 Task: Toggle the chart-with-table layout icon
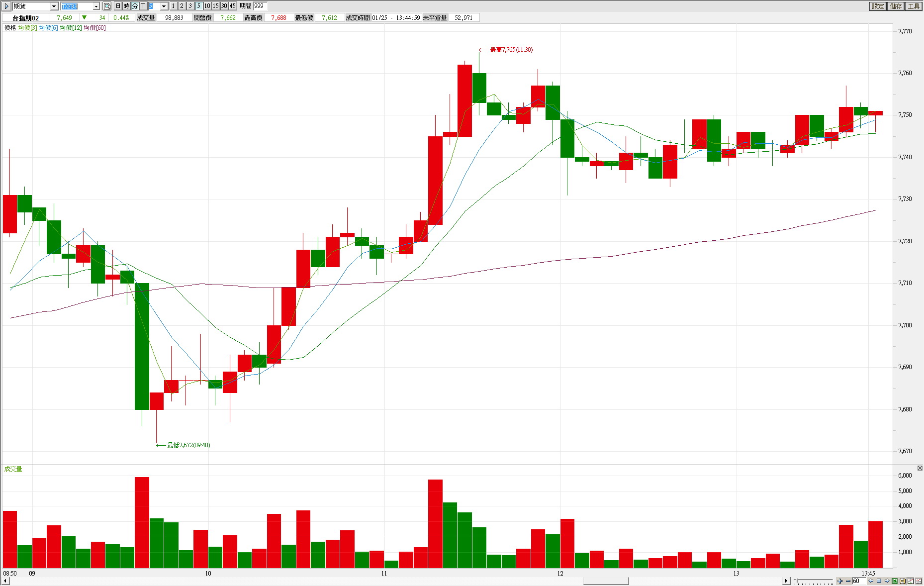pos(919,581)
